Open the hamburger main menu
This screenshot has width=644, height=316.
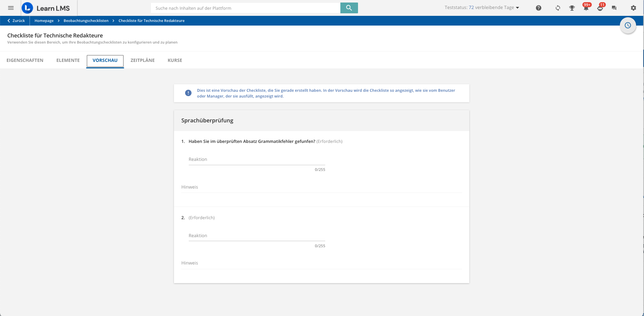[x=11, y=8]
